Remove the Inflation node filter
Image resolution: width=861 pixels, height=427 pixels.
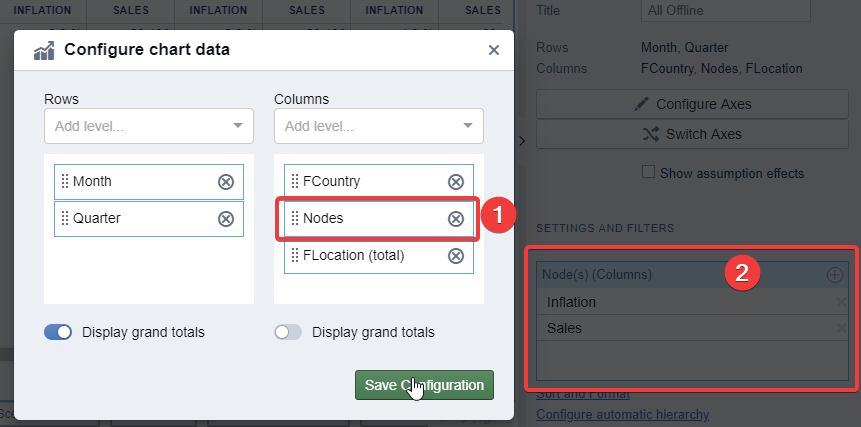843,302
